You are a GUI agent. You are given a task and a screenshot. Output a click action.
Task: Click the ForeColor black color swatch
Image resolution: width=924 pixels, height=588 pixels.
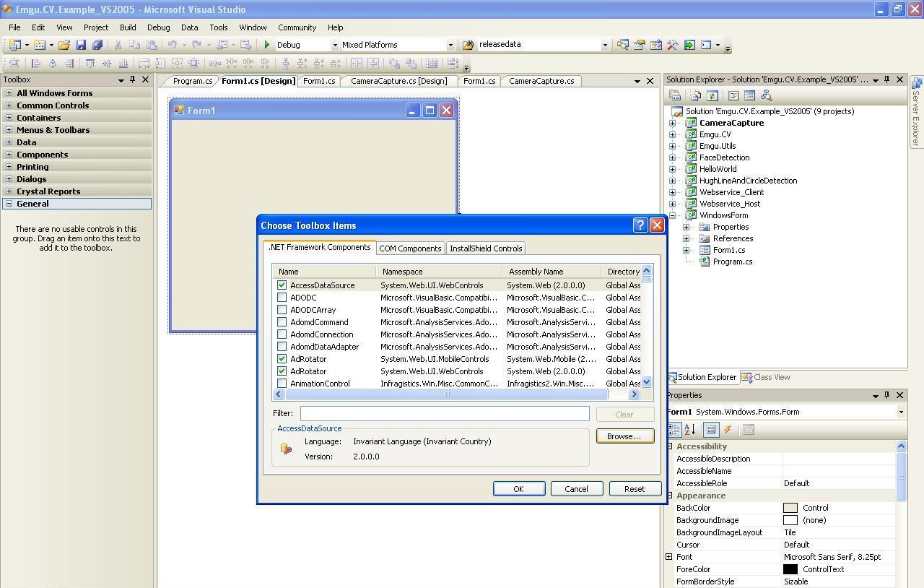(x=790, y=569)
